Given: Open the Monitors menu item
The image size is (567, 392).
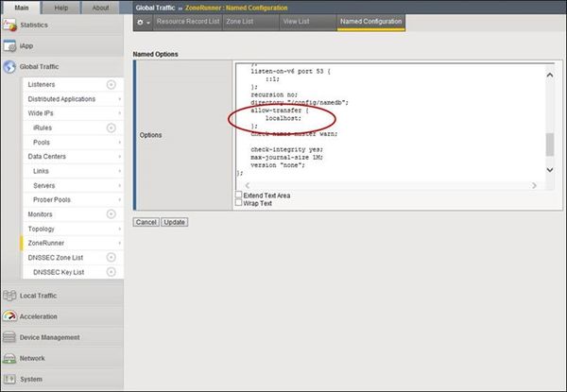Looking at the screenshot, I should 40,214.
